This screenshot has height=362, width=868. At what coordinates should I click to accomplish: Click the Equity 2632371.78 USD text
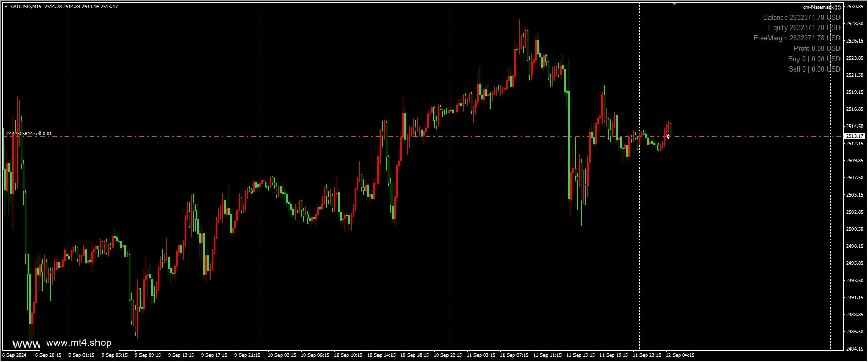pyautogui.click(x=804, y=28)
